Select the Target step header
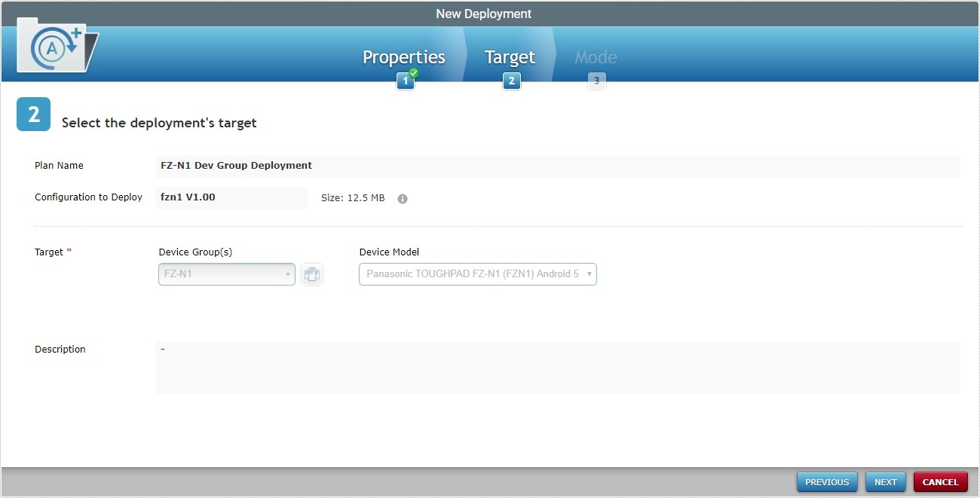Image resolution: width=980 pixels, height=498 pixels. click(510, 57)
